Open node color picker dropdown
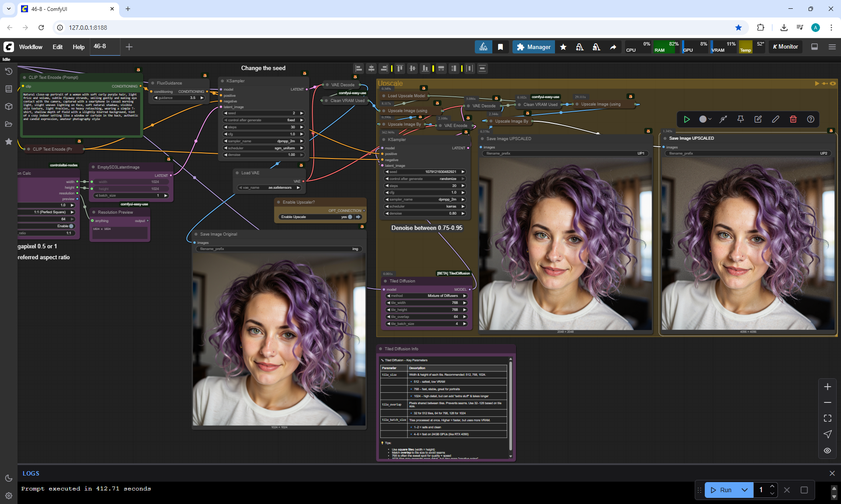Screen dimensions: 841x504 [x=705, y=119]
